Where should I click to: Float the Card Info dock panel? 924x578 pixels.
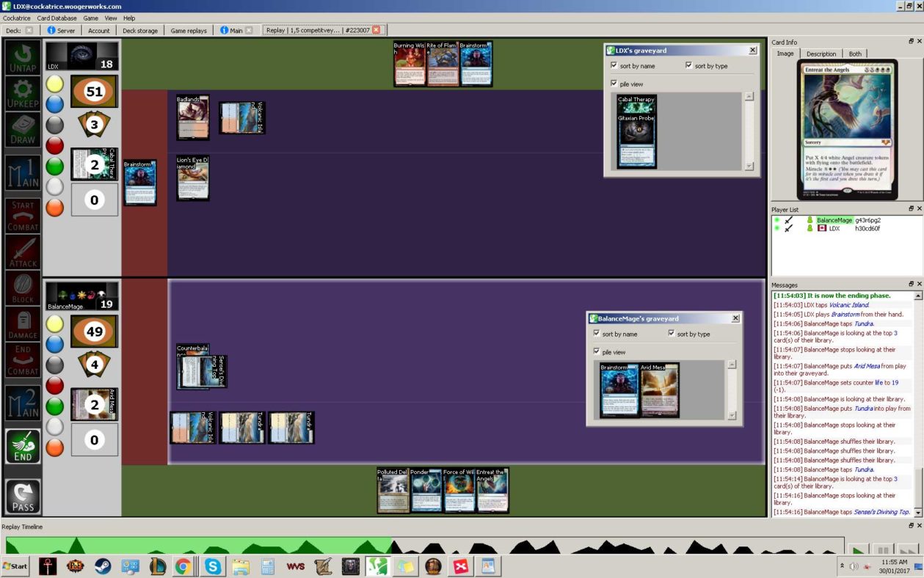click(x=910, y=42)
